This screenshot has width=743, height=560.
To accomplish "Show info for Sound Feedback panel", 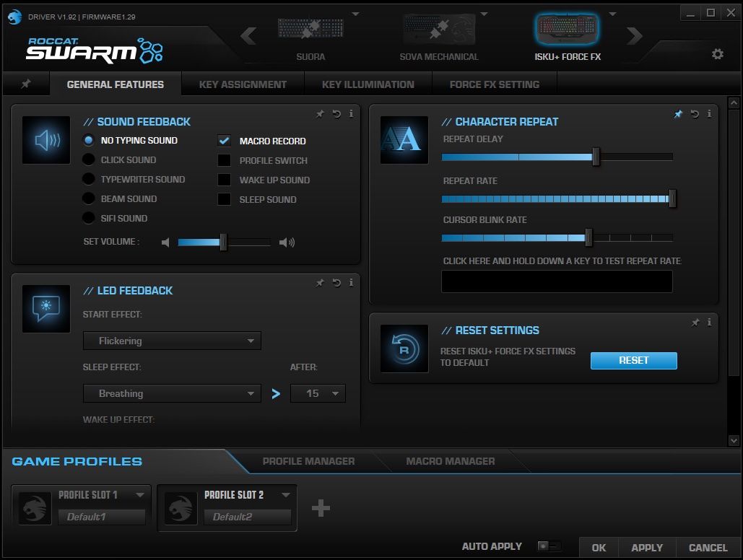I will [x=351, y=114].
